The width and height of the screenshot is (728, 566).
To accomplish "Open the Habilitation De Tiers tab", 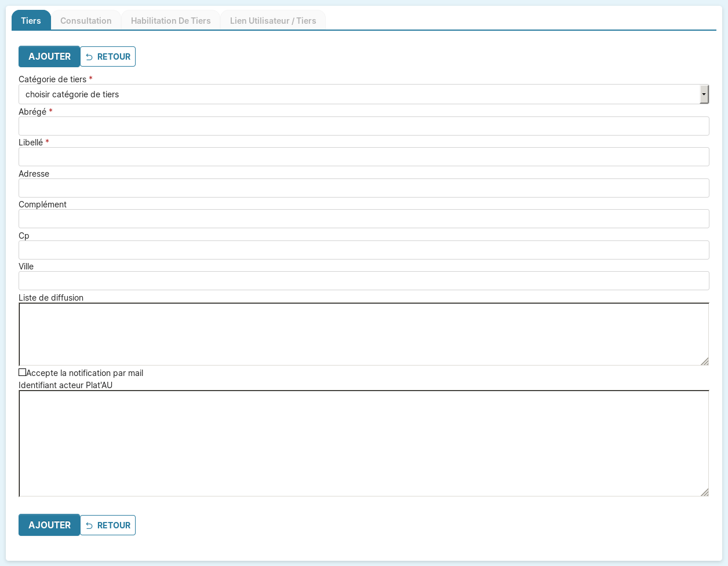I will (x=170, y=21).
